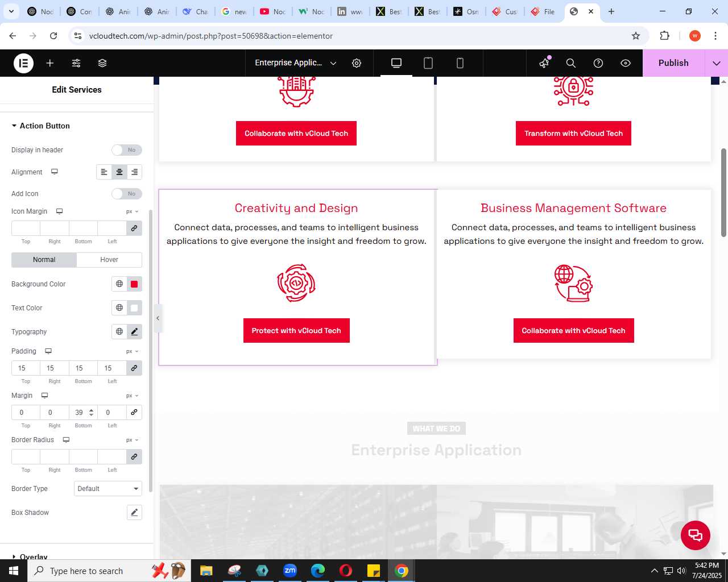Switch to the new Google tab

click(234, 11)
